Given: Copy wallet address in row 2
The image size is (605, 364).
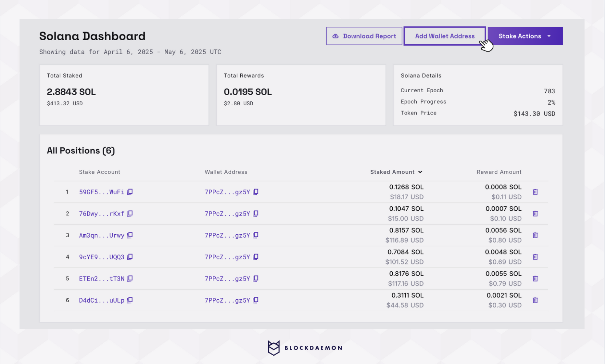Looking at the screenshot, I should (x=256, y=214).
